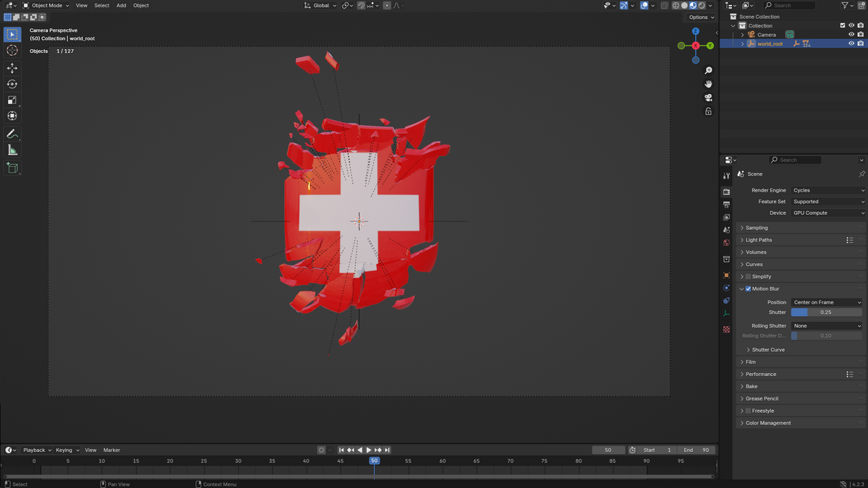Viewport: 868px width, 488px height.
Task: Click the viewport zoom magnifier icon
Action: [708, 70]
